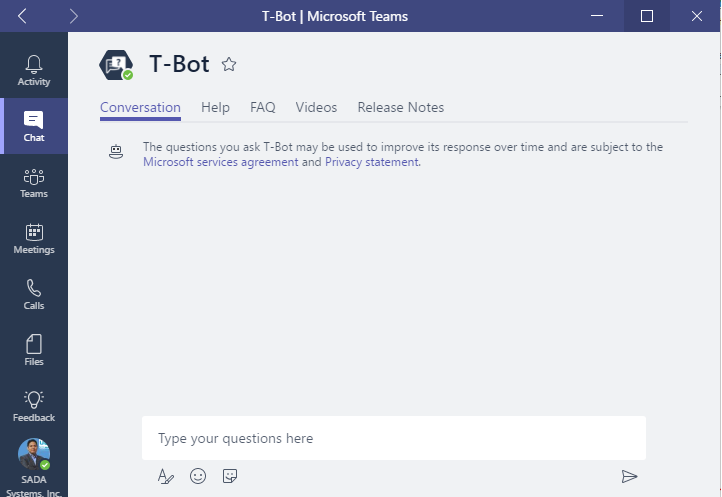Click the Feedback lightbulb icon

pyautogui.click(x=34, y=405)
